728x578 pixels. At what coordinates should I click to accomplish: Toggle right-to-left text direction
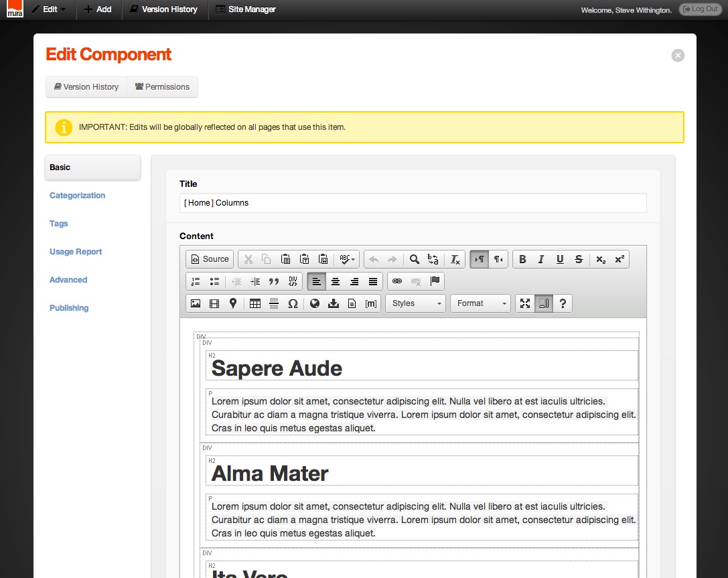498,259
